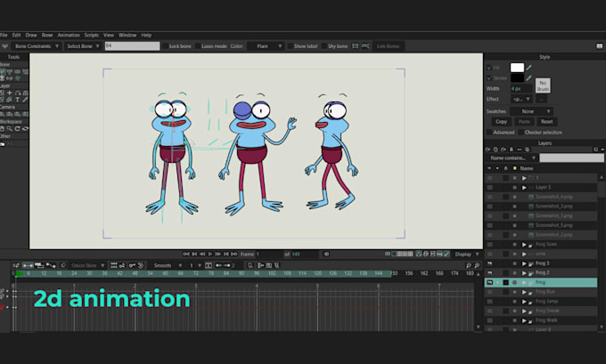The image size is (606, 364).
Task: Select the Pan hand tool in Workspace
Action: [x=3, y=129]
